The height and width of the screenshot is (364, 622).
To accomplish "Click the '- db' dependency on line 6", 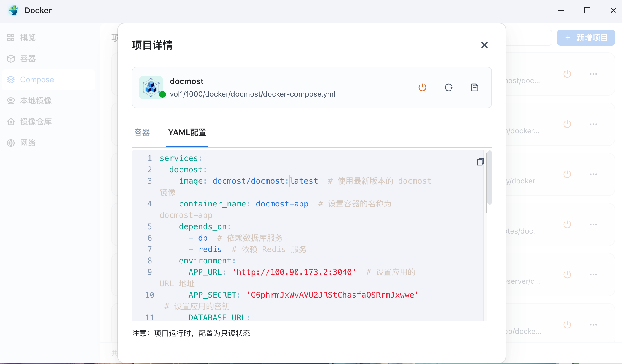I will click(198, 238).
